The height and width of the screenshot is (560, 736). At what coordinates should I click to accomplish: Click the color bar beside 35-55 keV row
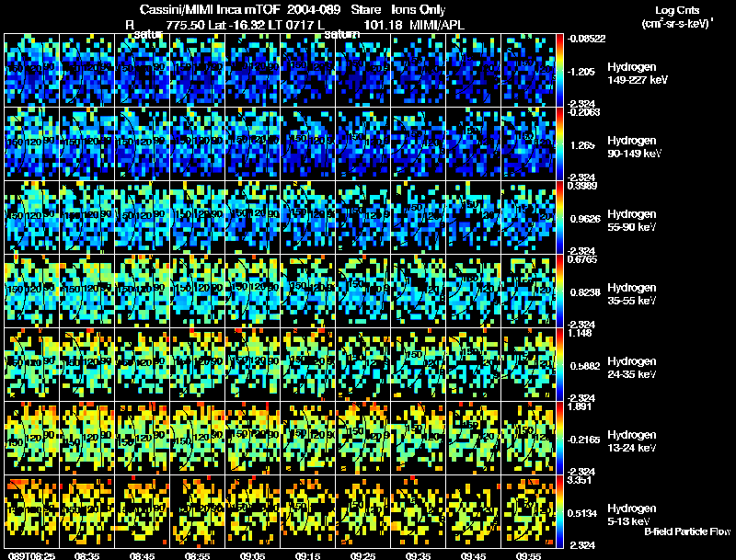(x=559, y=291)
